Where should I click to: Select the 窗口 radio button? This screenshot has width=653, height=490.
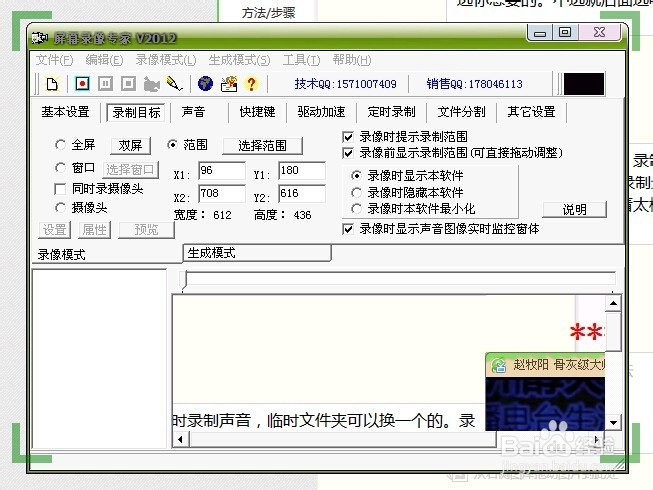[60, 168]
